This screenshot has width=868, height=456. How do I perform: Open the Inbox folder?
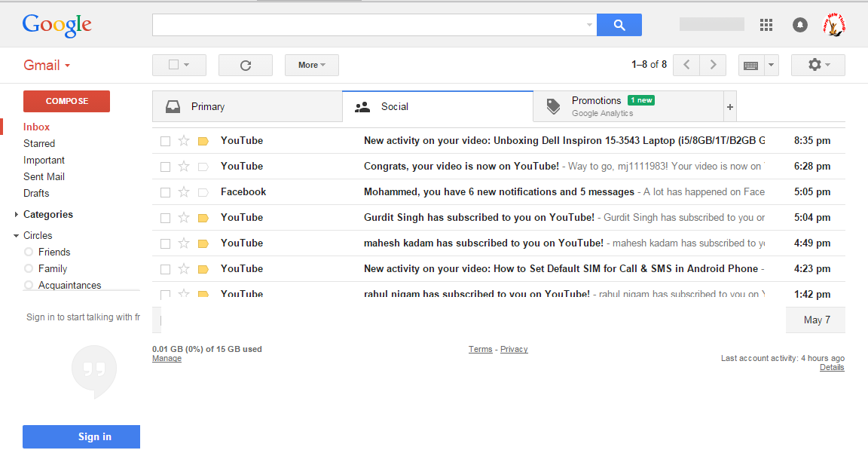pos(36,127)
